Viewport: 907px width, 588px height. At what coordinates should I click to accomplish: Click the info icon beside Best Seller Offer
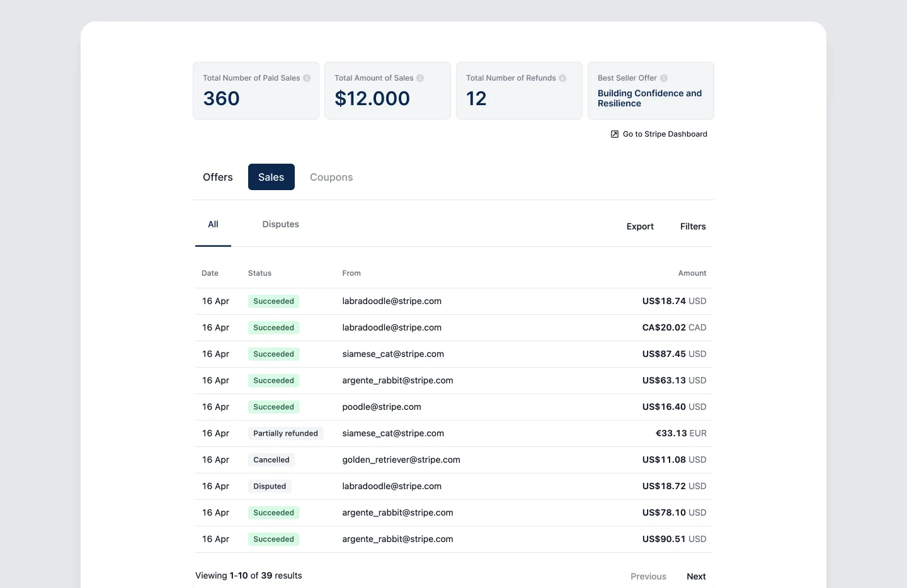664,78
